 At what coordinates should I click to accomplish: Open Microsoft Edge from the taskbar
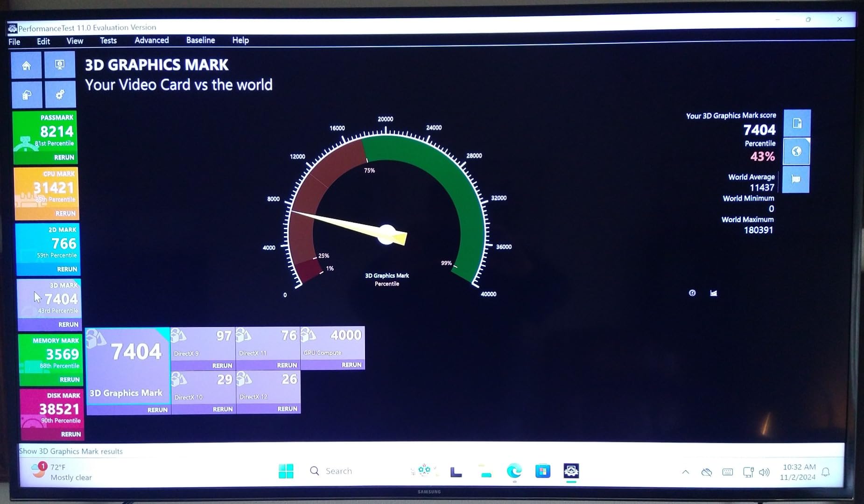514,471
